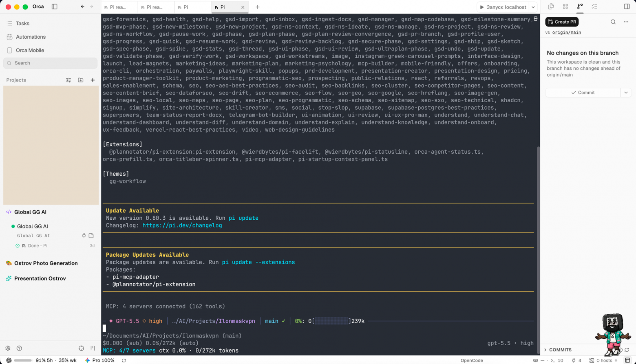Switch to the first Pi rea... tab
Viewport: 636px width, 364px height.
tap(119, 7)
